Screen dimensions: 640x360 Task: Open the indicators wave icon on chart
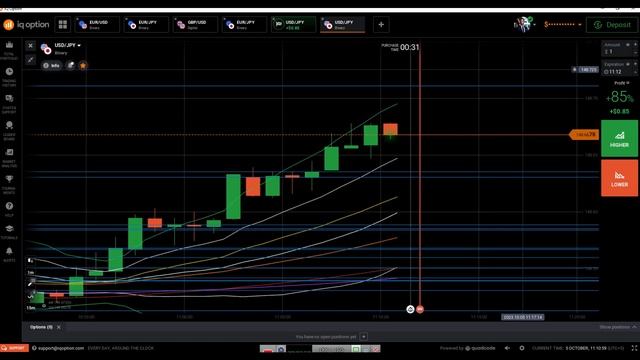click(x=31, y=296)
